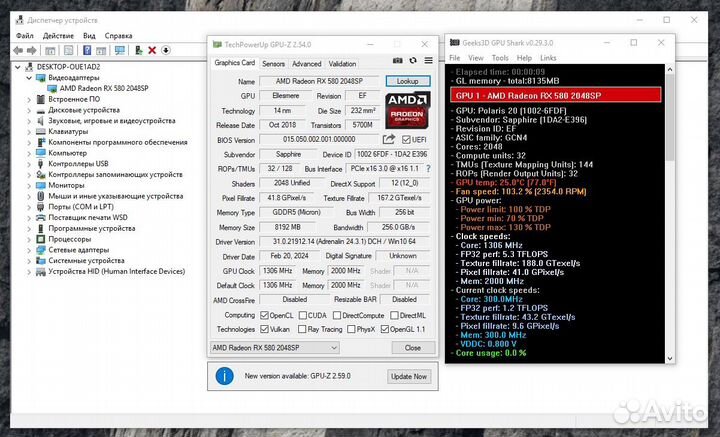The height and width of the screenshot is (437, 720).
Task: Click the GPU Shark title bar app icon
Action: coord(455,43)
